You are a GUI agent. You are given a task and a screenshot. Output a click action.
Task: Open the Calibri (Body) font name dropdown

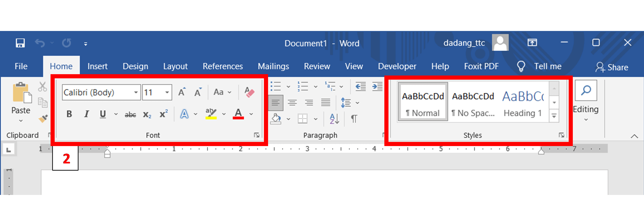(x=136, y=92)
